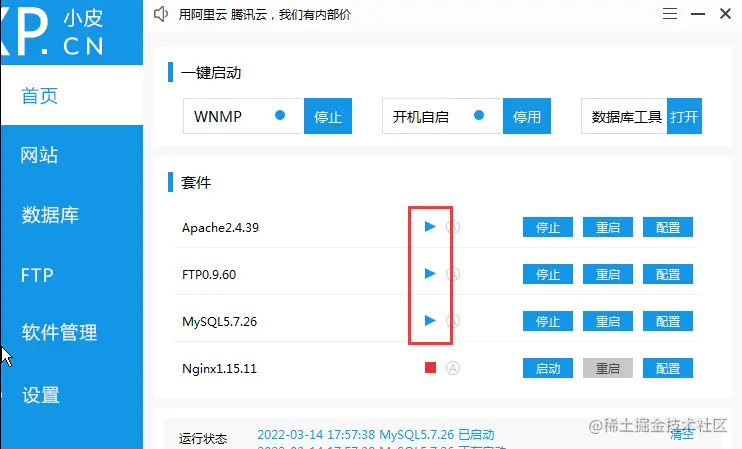Viewport: 742px width, 449px height.
Task: Configure FTP0.9.60
Action: pos(668,274)
